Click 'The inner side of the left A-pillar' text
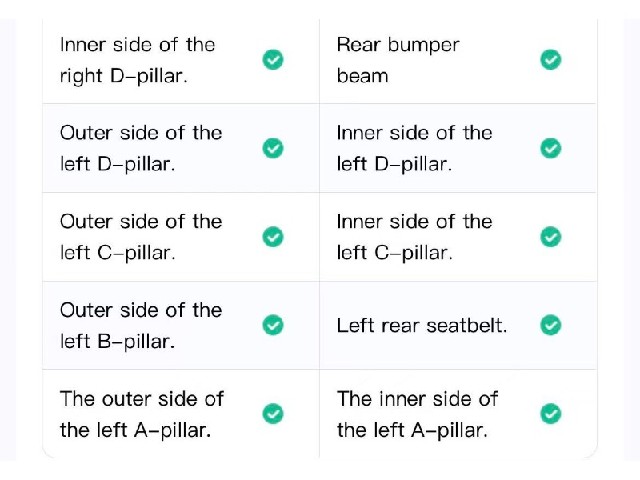This screenshot has height=480, width=640. 417,414
